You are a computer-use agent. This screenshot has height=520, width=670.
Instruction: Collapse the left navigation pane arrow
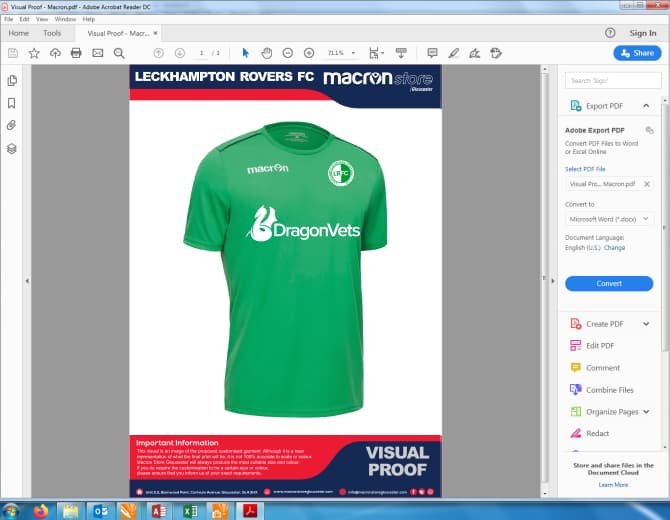[27, 281]
